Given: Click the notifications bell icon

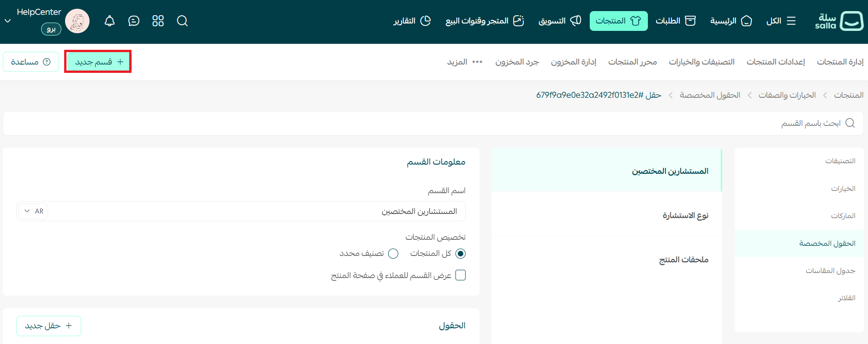Looking at the screenshot, I should click(x=109, y=21).
